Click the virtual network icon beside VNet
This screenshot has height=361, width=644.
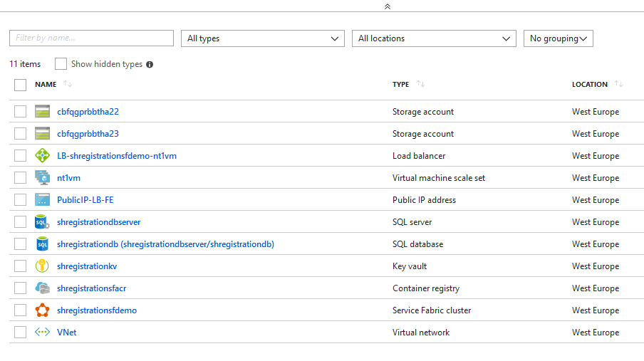click(x=42, y=332)
